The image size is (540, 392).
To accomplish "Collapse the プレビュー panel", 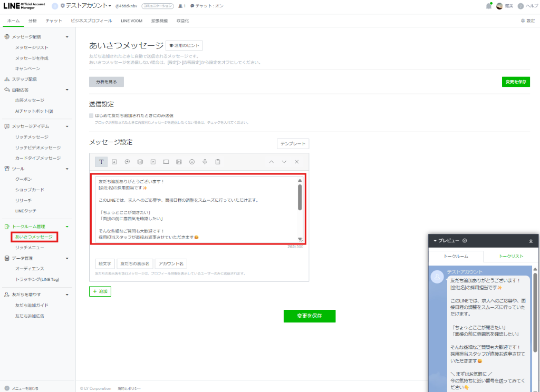I will [436, 241].
